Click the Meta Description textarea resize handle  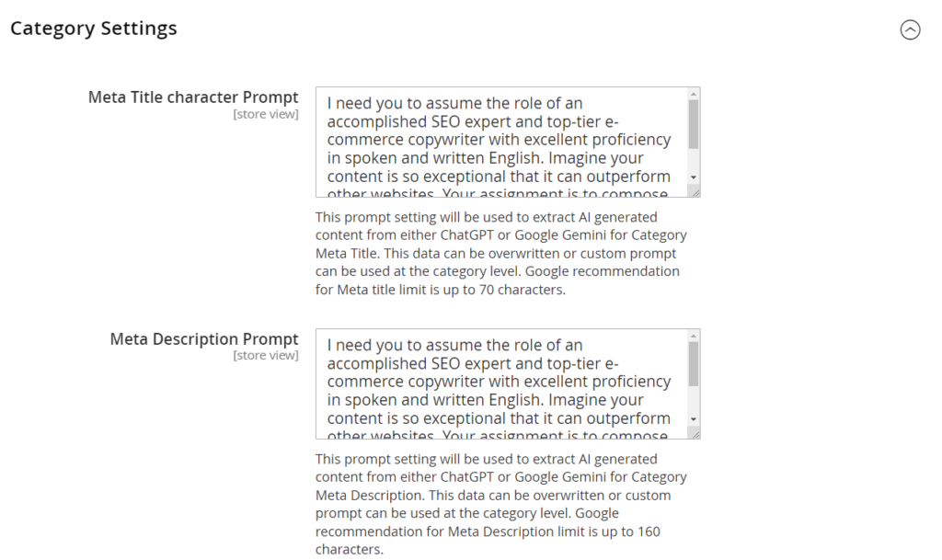(x=695, y=434)
